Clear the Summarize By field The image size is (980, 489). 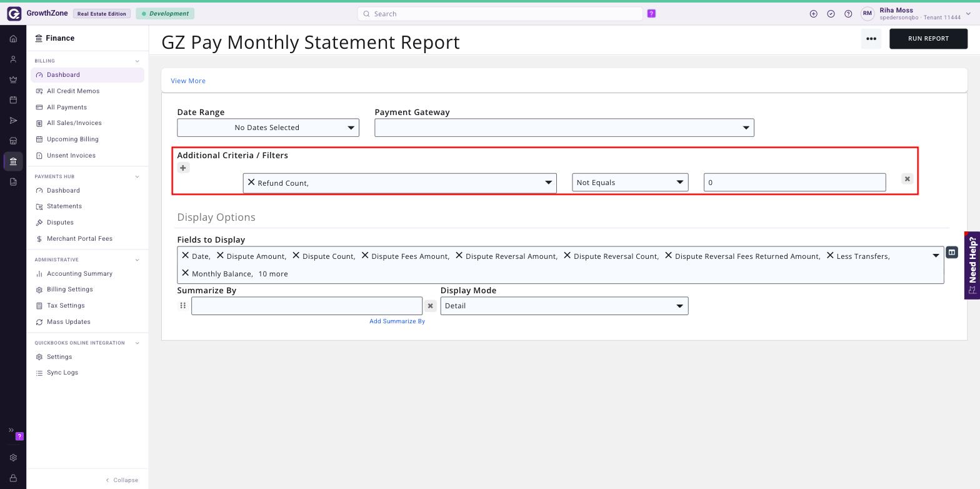(x=430, y=306)
